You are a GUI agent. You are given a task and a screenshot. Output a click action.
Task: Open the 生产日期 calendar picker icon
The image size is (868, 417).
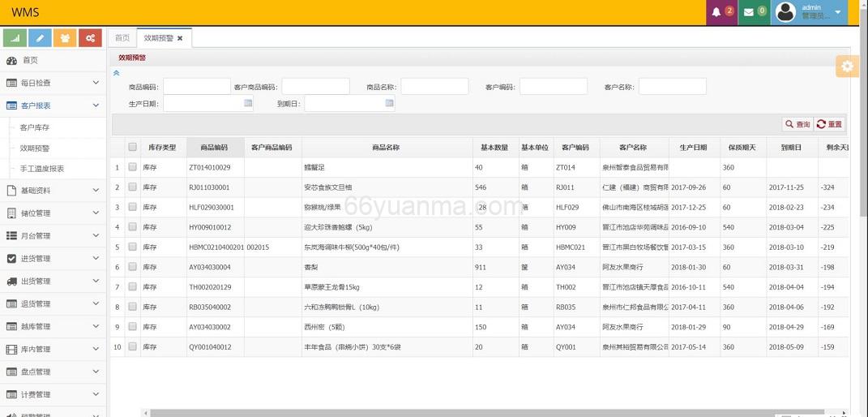248,103
